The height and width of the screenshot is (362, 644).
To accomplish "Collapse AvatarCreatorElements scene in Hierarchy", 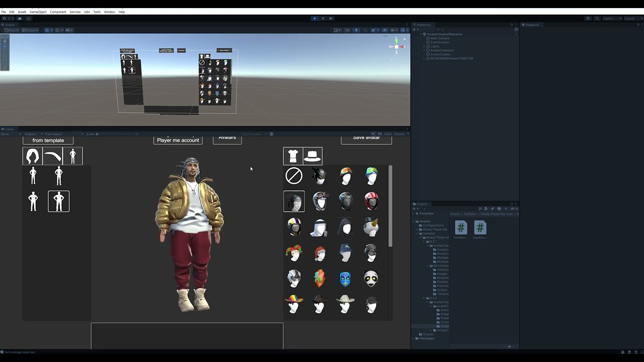I will click(x=421, y=34).
